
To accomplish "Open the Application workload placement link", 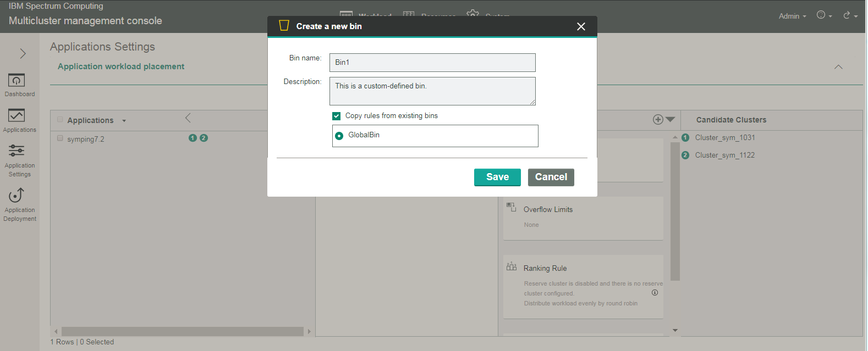I will [121, 66].
